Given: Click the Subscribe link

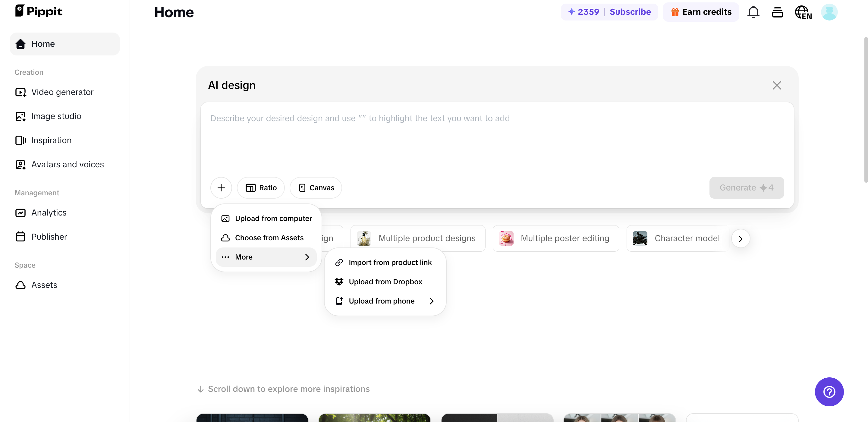Looking at the screenshot, I should click(x=630, y=12).
